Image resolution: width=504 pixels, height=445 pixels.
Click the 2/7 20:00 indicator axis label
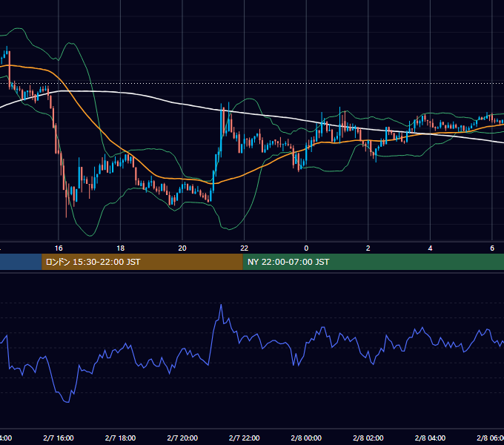pos(182,438)
